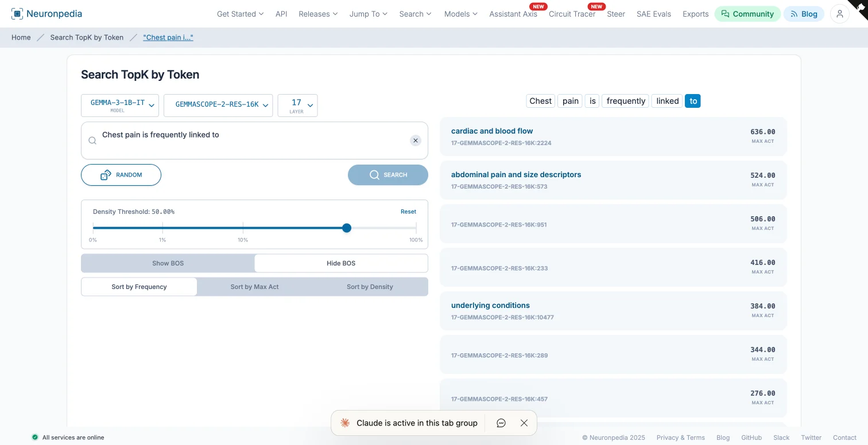This screenshot has width=868, height=445.
Task: Click the density threshold slider handle
Action: 347,228
